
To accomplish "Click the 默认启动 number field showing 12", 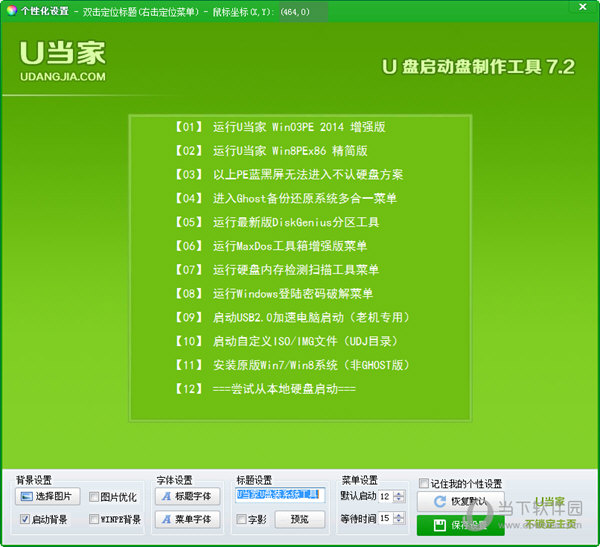I will (x=386, y=496).
